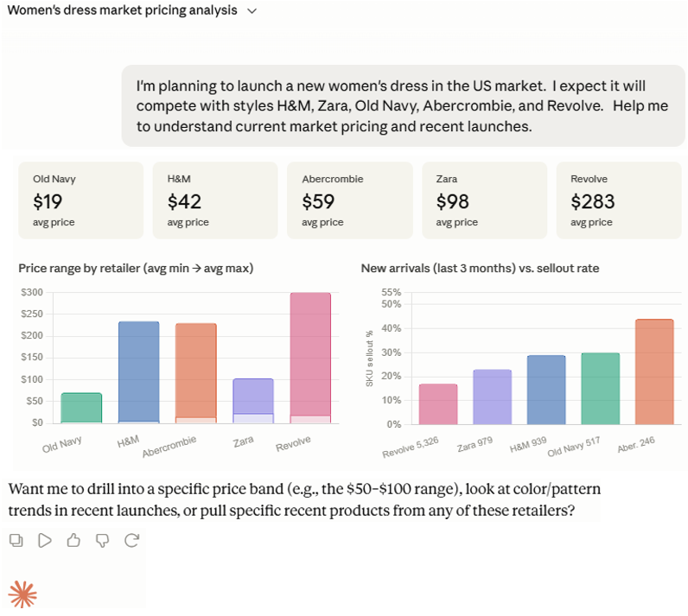Click the pink Revolve price range bar

pyautogui.click(x=310, y=358)
